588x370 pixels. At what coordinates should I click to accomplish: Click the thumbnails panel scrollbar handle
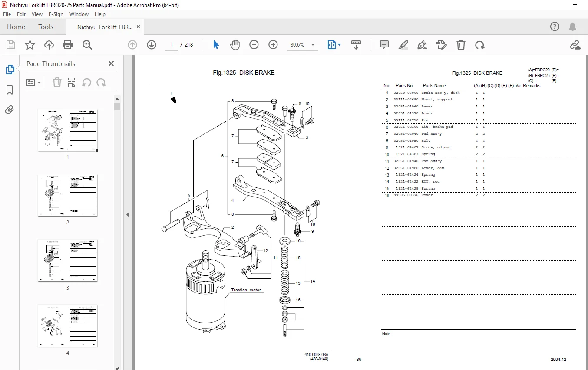click(117, 106)
